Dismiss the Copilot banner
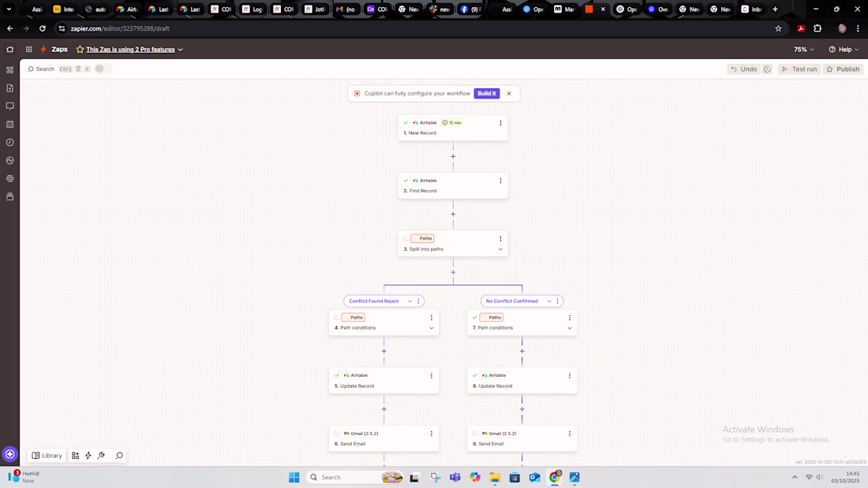868x488 pixels. click(509, 94)
